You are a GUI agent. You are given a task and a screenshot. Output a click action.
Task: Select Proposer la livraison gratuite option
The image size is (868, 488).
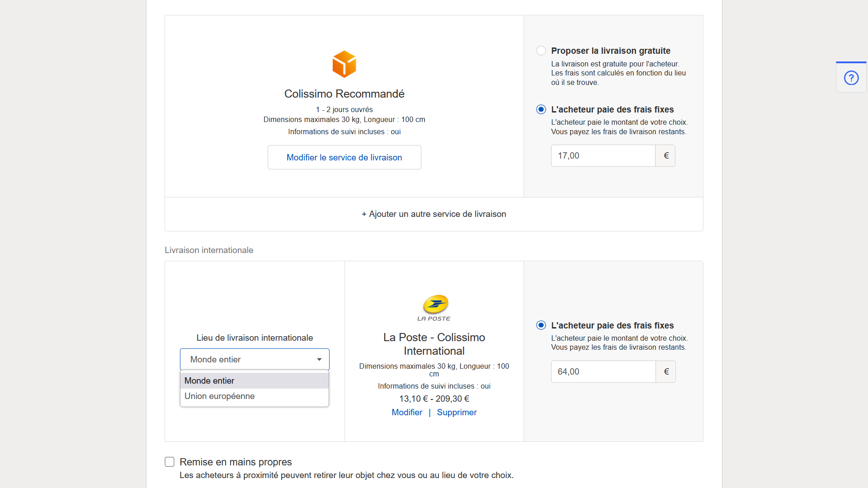tap(541, 51)
